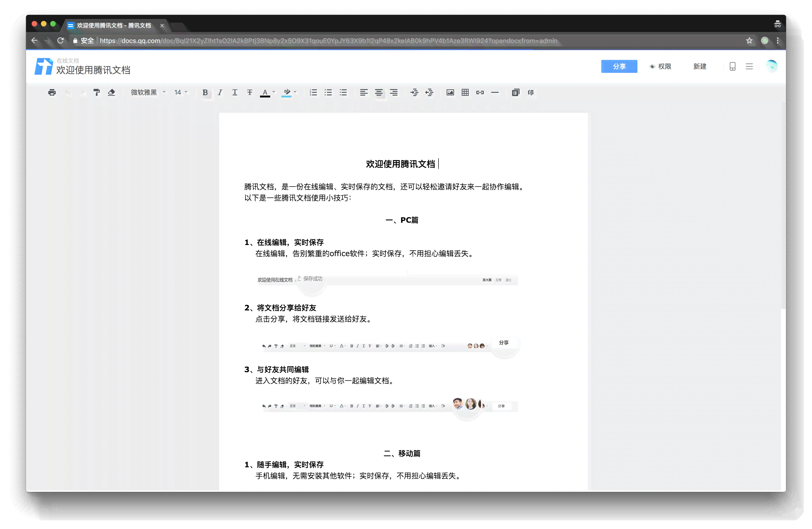Click heading 3、与好友共同编辑
This screenshot has width=812, height=529.
(277, 369)
